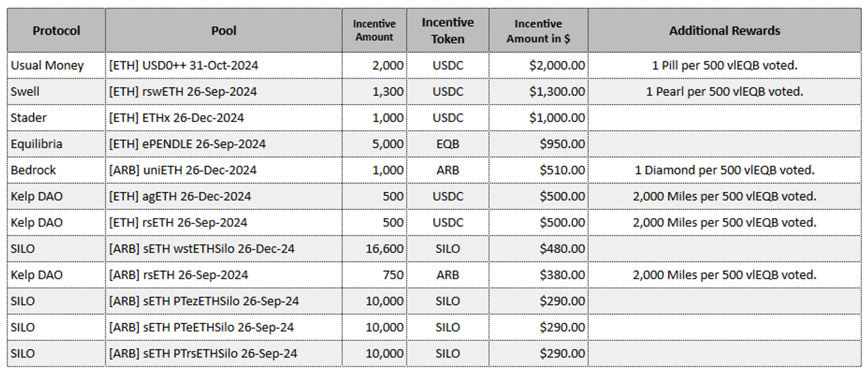Click the $2,000.00 amount cell
The width and height of the screenshot is (868, 375).
point(556,65)
